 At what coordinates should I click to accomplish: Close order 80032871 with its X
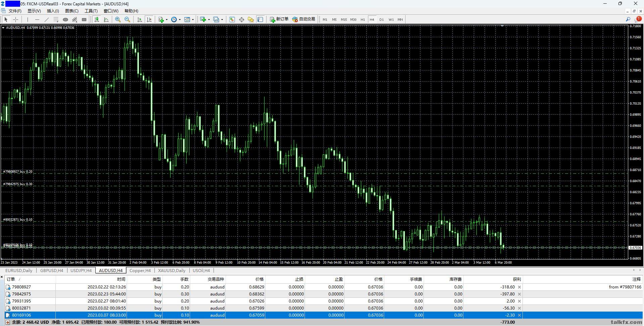click(519, 308)
